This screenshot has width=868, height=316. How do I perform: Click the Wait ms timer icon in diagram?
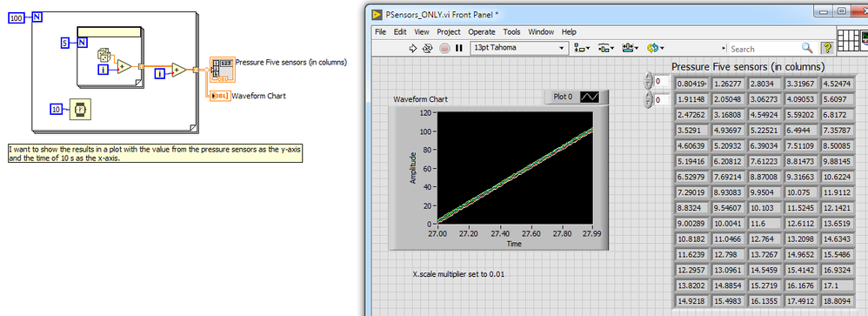(80, 110)
